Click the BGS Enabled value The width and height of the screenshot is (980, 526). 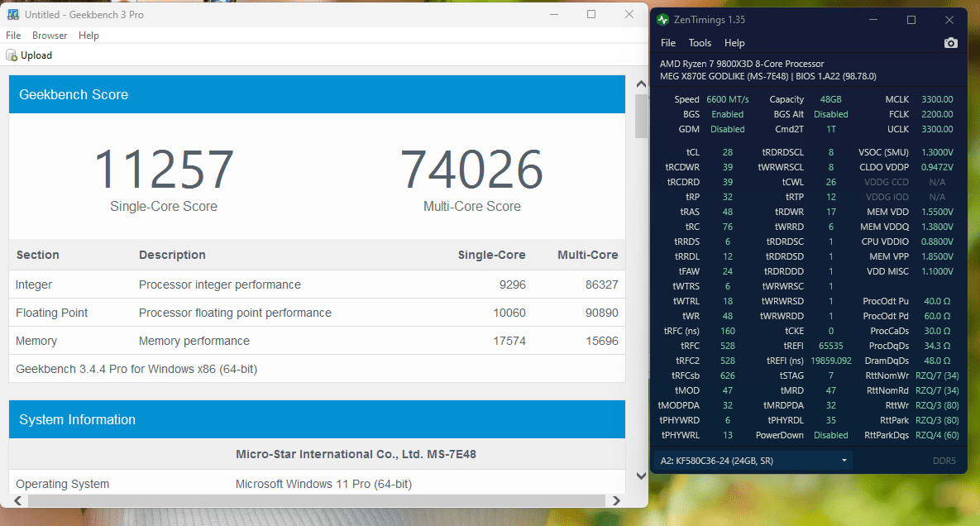pyautogui.click(x=728, y=114)
